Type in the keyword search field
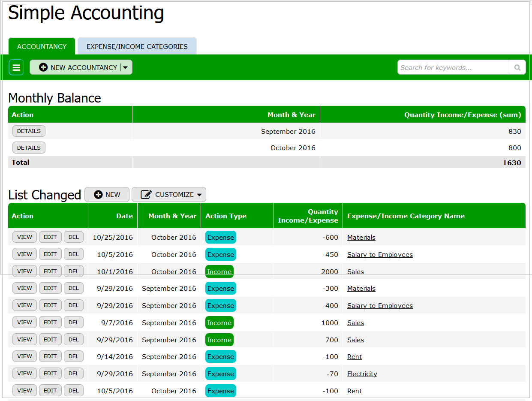532x401 pixels. (x=453, y=67)
